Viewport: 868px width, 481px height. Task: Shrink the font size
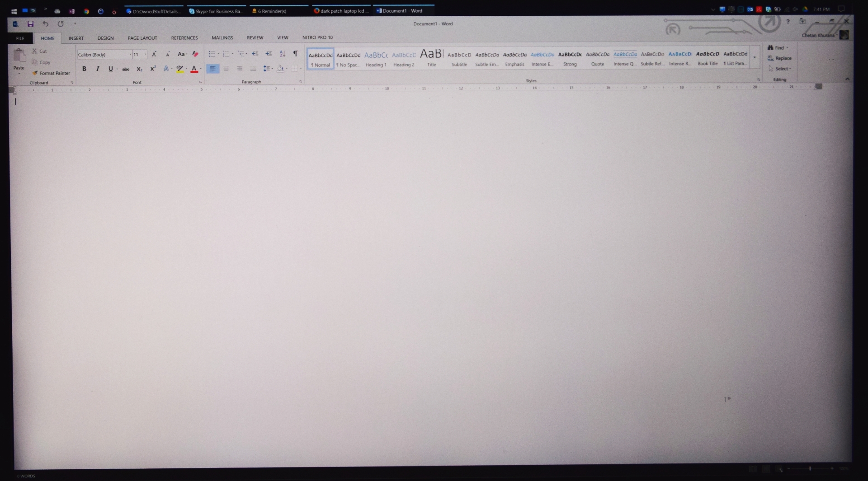click(x=168, y=54)
